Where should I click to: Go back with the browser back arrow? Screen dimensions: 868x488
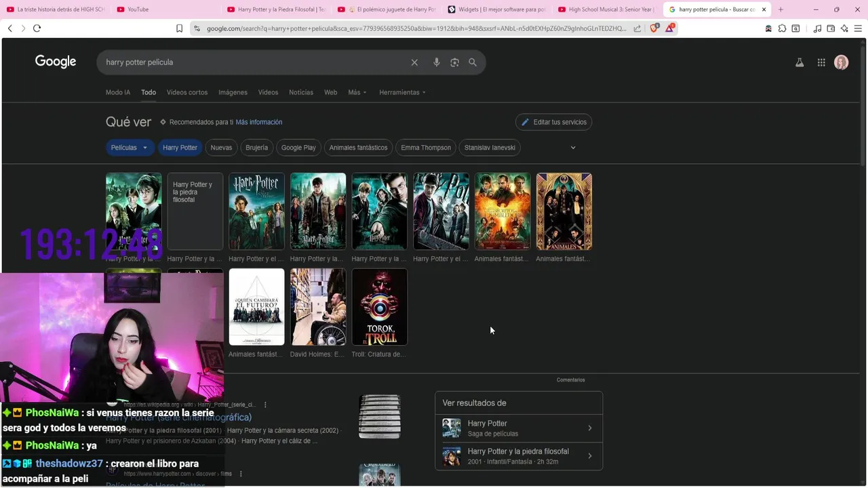pyautogui.click(x=9, y=28)
